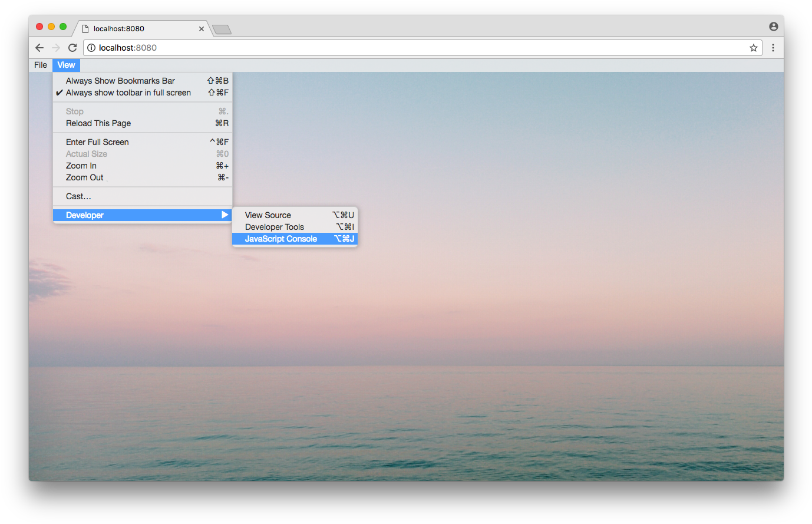
Task: Click the forward navigation arrow
Action: click(56, 48)
